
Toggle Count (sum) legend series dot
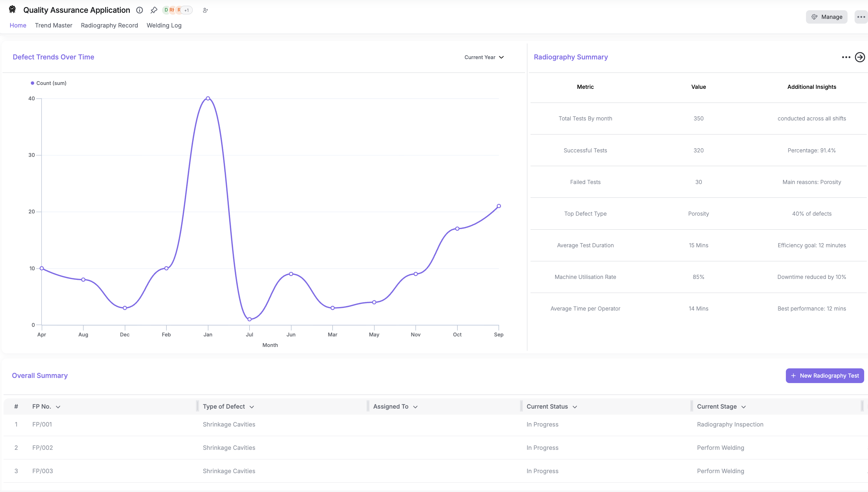[33, 83]
